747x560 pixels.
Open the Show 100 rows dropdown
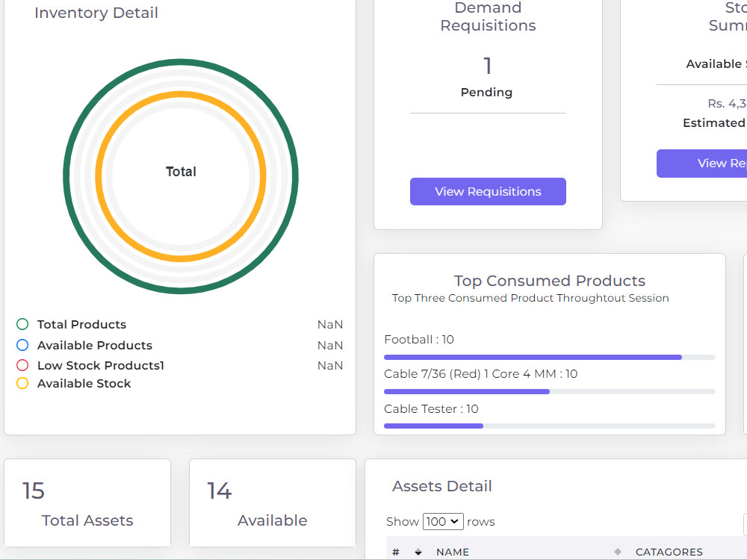tap(443, 521)
